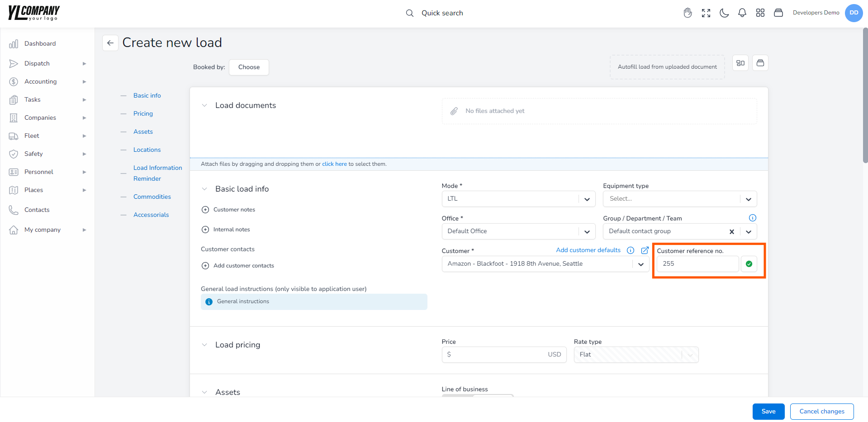Switch to dark mode moon icon
The image size is (868, 422).
pyautogui.click(x=724, y=13)
